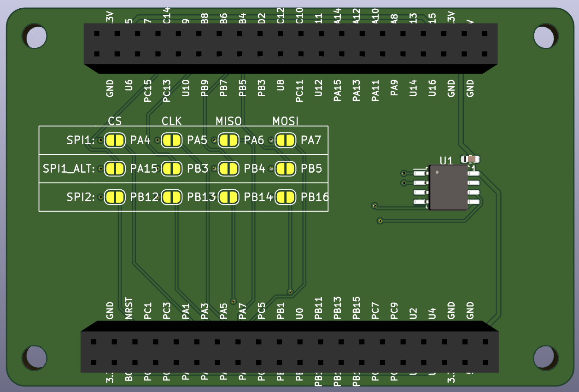Screen dimensions: 579x392
Task: Click the 'PB7' silkscreen label
Action: click(x=223, y=88)
